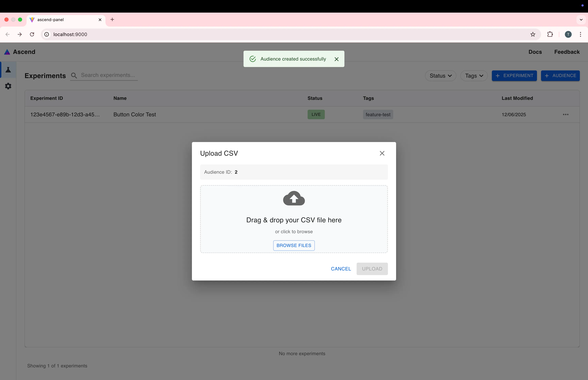Toggle the LIVE status badge
588x380 pixels.
tap(316, 114)
